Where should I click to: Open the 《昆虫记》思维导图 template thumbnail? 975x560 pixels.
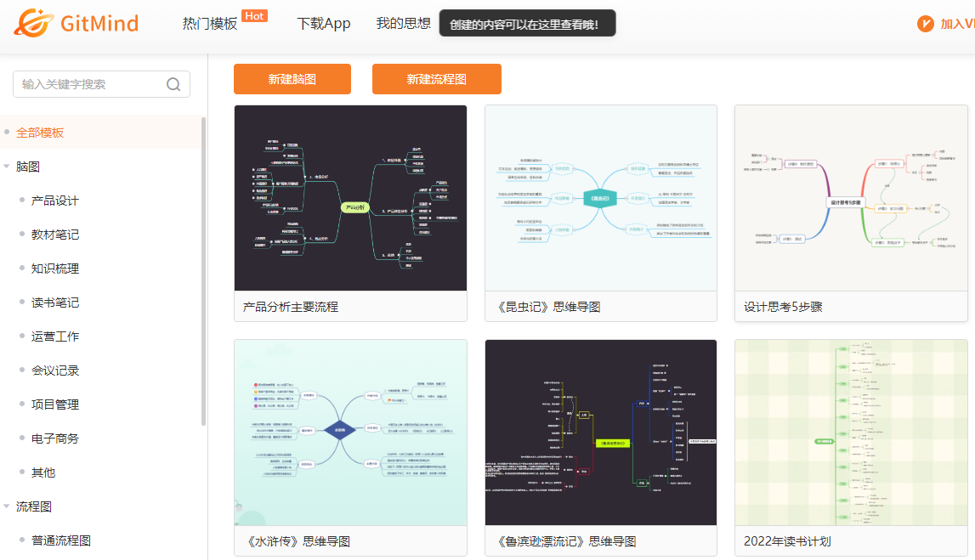point(601,198)
